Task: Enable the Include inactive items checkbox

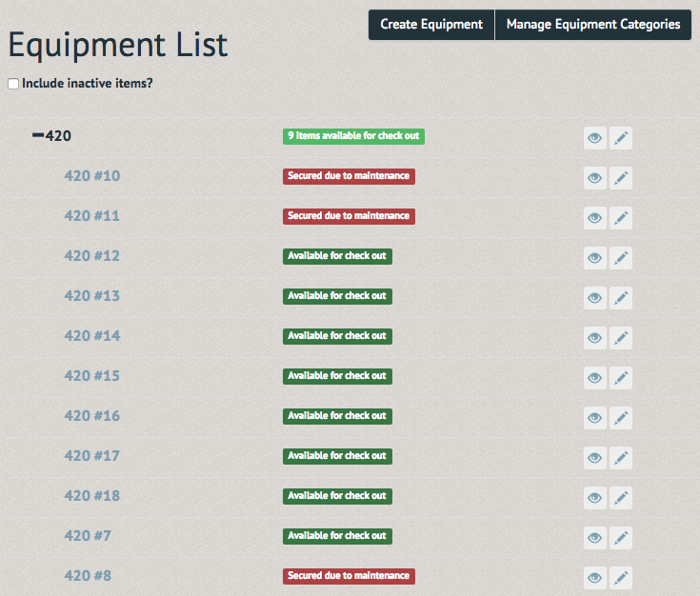Action: (13, 84)
